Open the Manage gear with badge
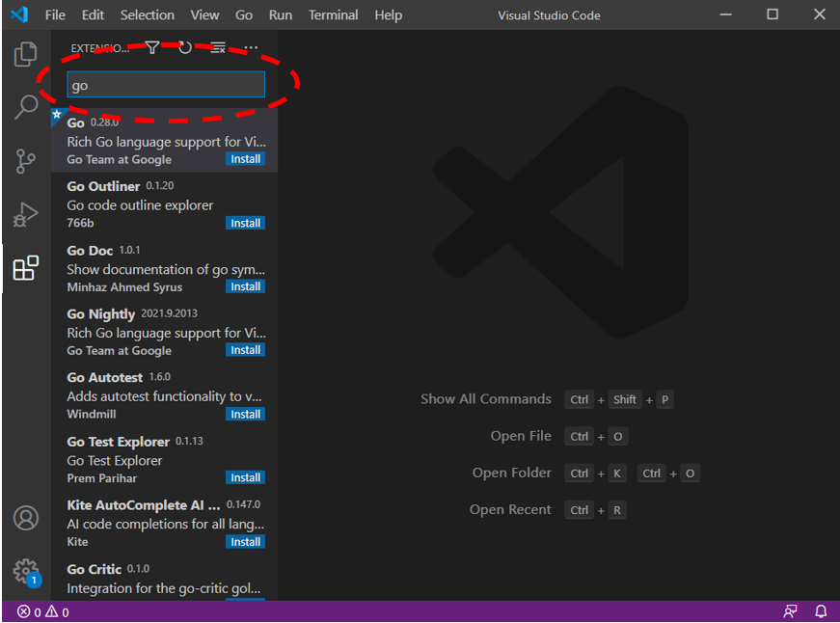 [x=25, y=572]
